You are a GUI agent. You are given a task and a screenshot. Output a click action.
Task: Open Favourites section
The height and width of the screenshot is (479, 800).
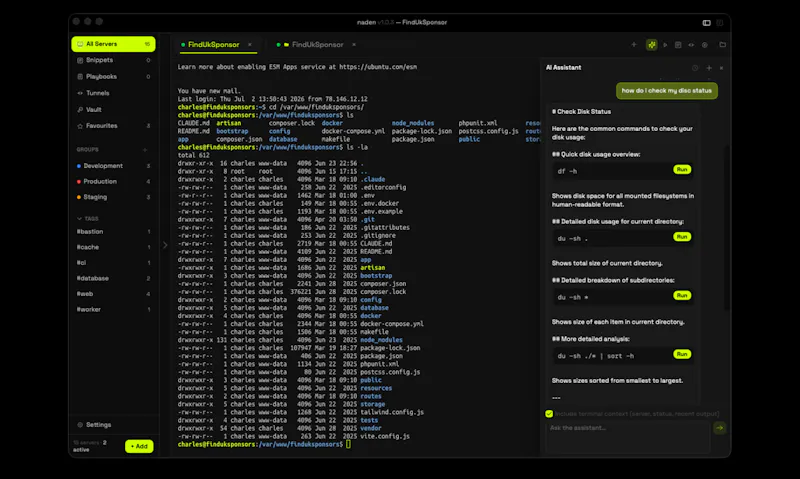[x=113, y=125]
